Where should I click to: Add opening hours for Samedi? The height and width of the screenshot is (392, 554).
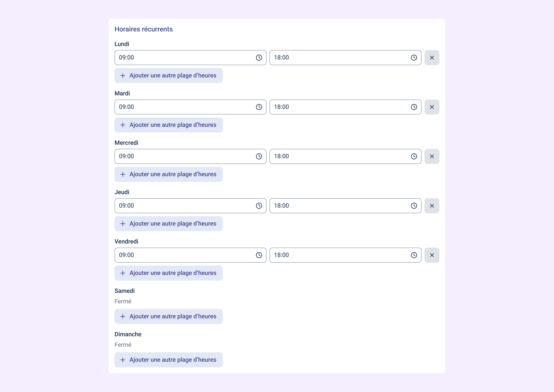[168, 316]
